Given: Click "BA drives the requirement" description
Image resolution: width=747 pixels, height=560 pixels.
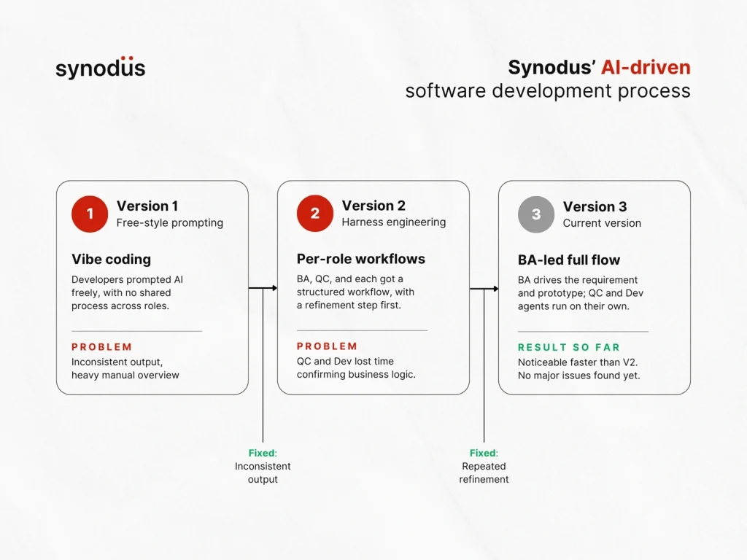Looking at the screenshot, I should 580,293.
